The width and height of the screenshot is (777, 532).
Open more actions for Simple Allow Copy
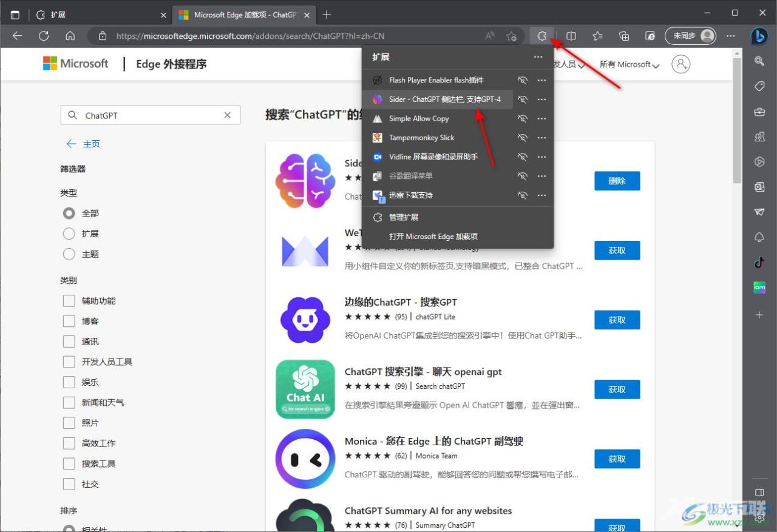[x=541, y=118]
